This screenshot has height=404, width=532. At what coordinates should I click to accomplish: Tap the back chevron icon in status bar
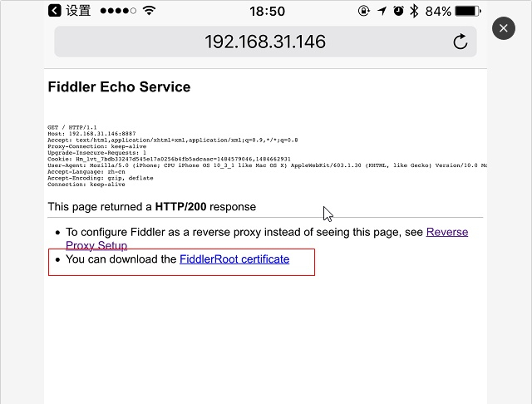tap(54, 12)
